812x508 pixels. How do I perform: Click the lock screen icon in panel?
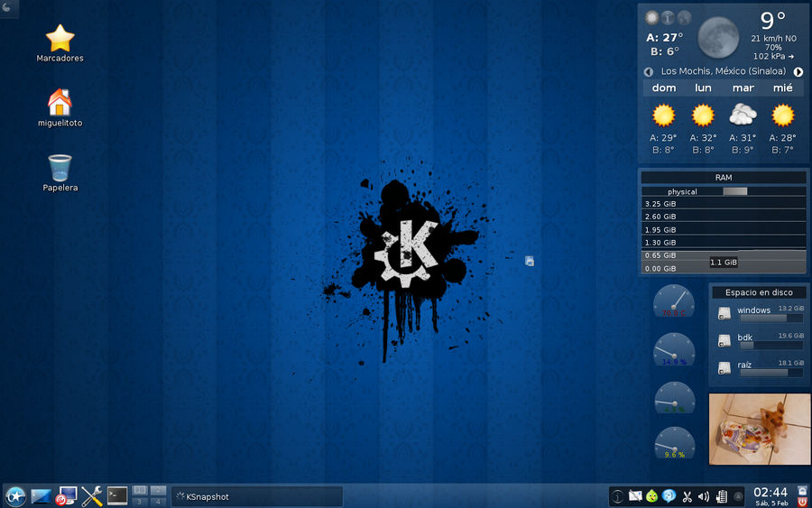pos(802,490)
